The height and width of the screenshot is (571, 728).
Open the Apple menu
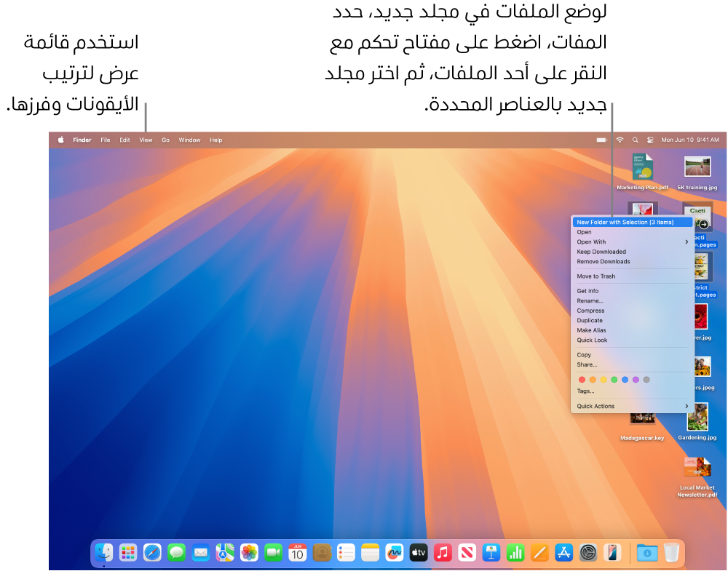point(61,140)
